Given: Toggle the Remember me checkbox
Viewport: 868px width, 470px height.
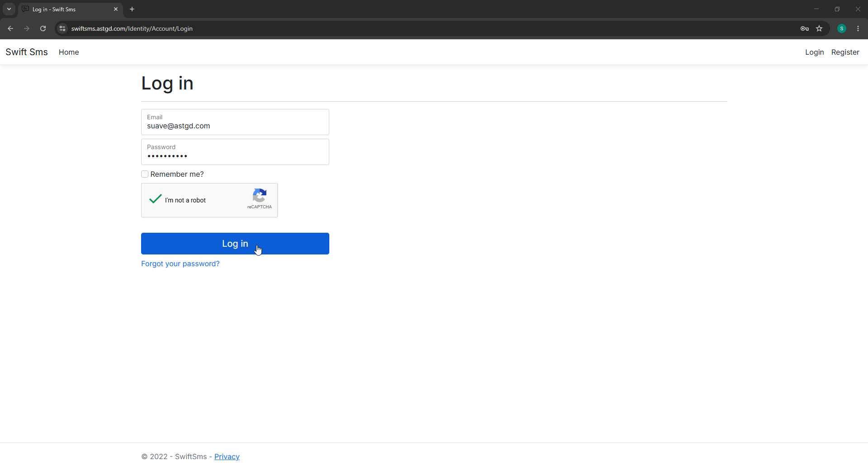Looking at the screenshot, I should (145, 174).
